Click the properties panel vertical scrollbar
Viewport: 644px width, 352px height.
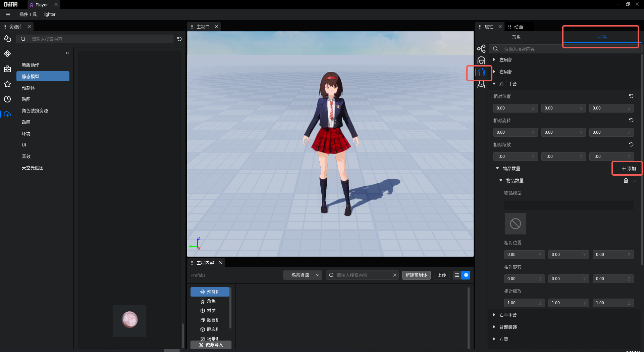tap(642, 160)
